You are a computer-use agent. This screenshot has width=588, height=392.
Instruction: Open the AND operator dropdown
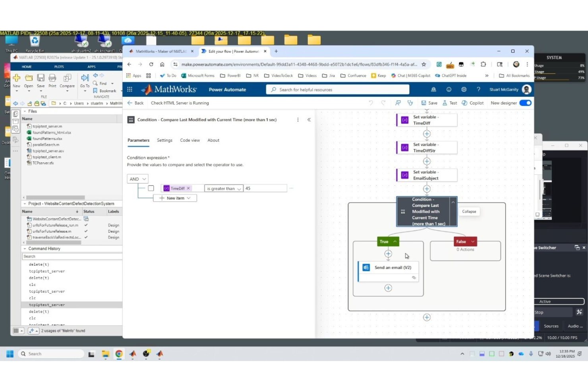pos(137,179)
